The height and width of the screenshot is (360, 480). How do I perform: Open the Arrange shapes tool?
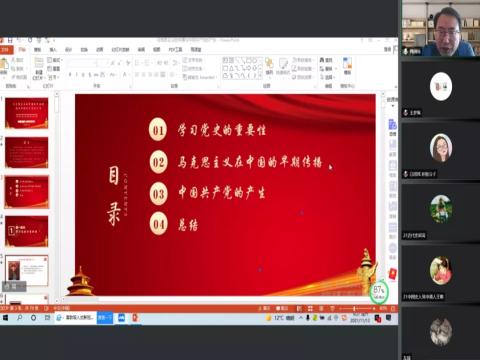click(269, 66)
